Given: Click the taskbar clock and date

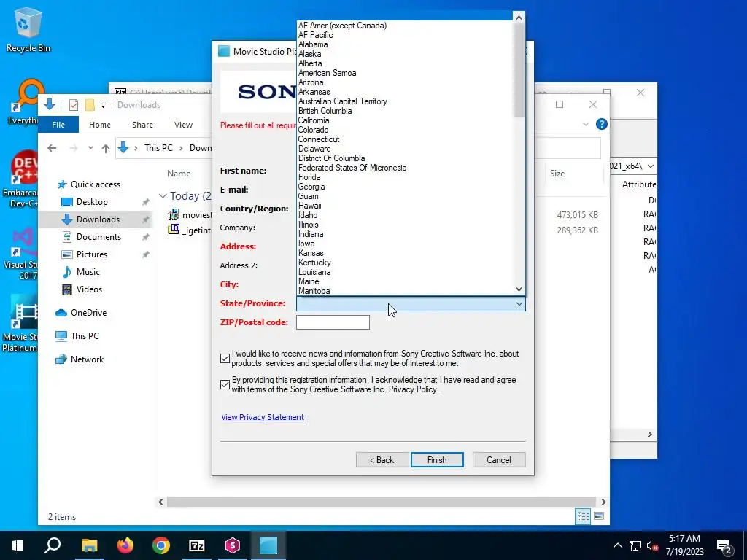Looking at the screenshot, I should (684, 545).
